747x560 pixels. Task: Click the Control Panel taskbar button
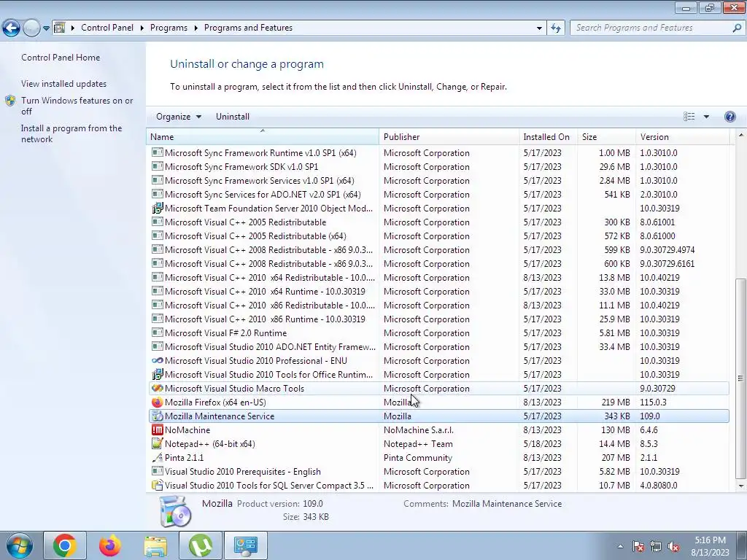click(245, 545)
